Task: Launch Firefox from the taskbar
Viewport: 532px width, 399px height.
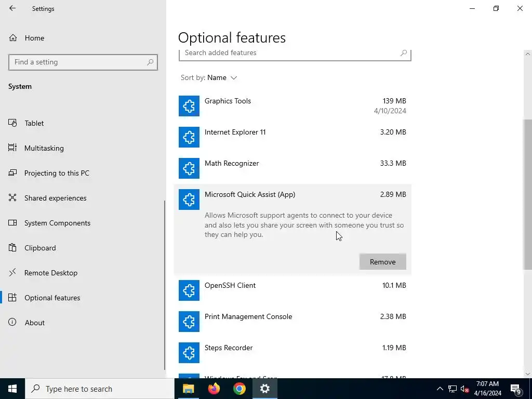Action: pyautogui.click(x=214, y=389)
